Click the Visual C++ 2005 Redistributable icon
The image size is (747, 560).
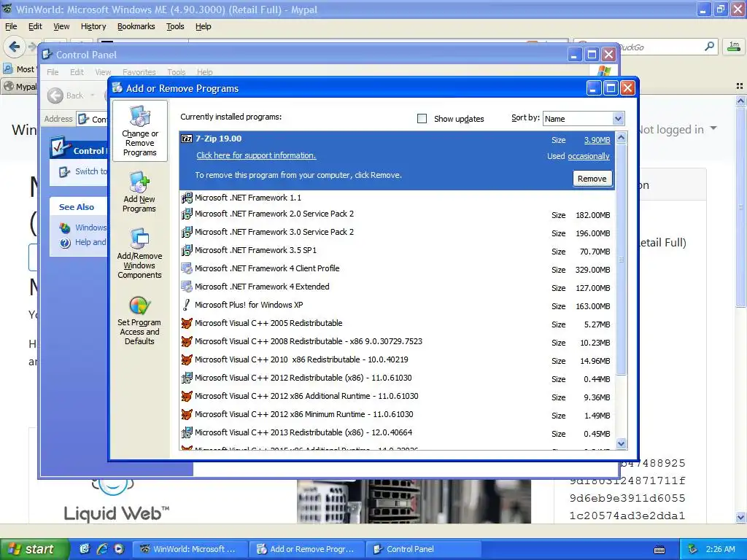[x=187, y=323]
